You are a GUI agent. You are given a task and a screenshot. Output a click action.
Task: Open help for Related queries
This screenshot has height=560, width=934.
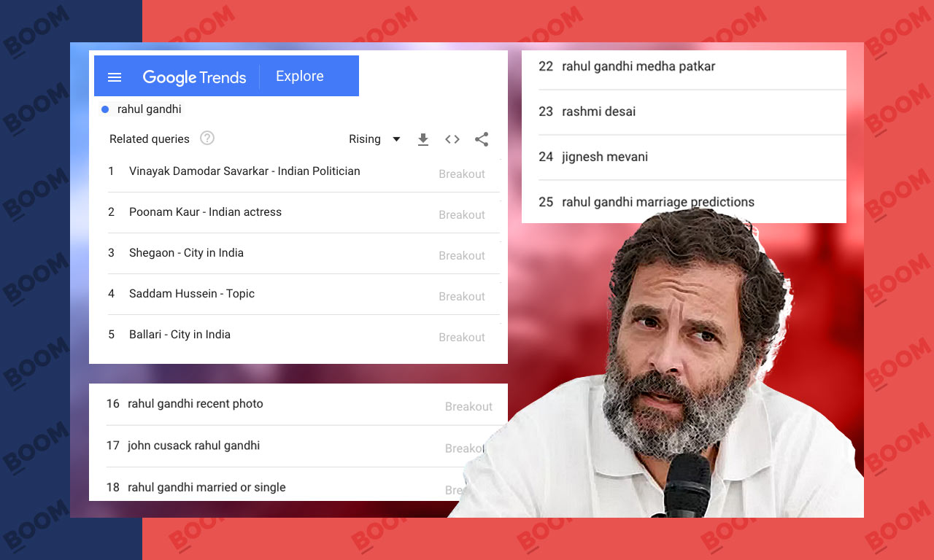(207, 138)
